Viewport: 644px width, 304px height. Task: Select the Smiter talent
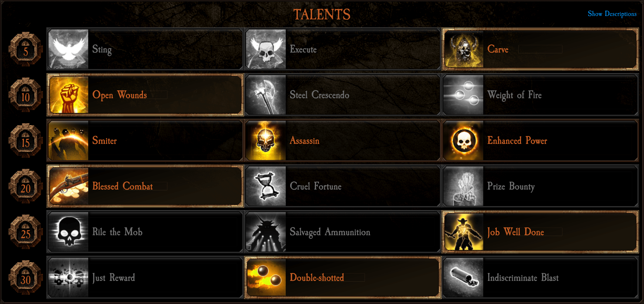point(145,140)
